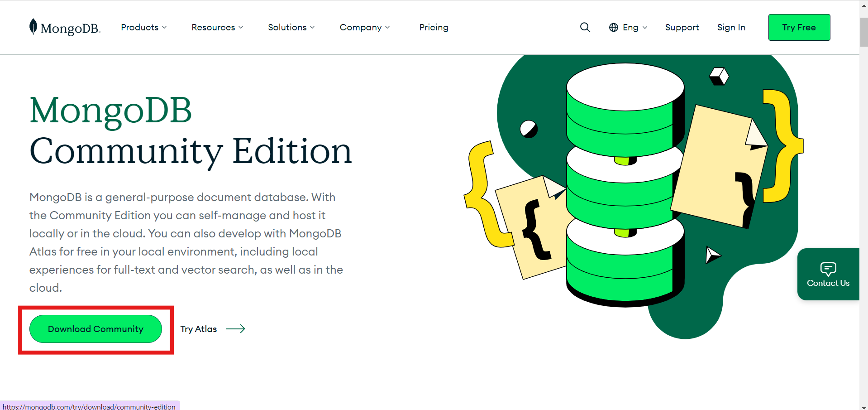This screenshot has width=868, height=410.
Task: Click the globe language icon
Action: point(614,28)
